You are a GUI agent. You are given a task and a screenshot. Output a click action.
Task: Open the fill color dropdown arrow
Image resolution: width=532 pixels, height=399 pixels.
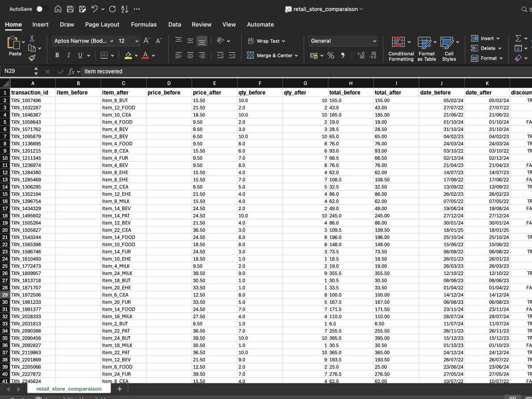[136, 55]
